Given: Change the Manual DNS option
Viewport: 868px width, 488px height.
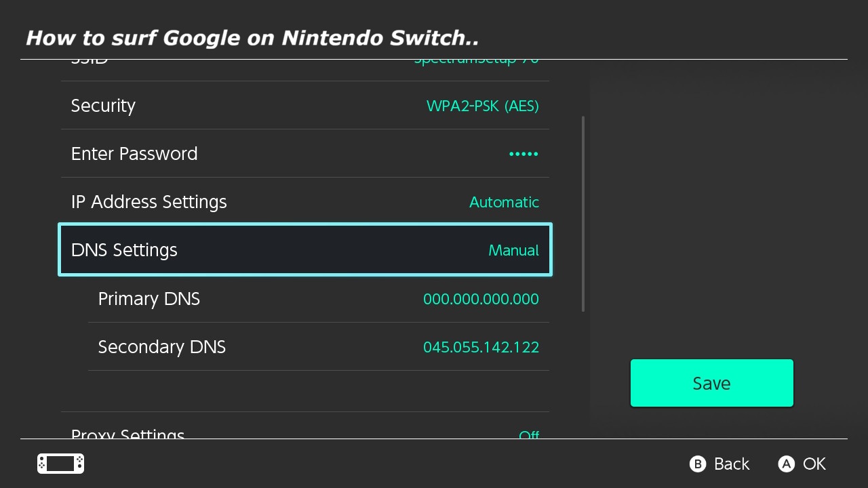Looking at the screenshot, I should pyautogui.click(x=513, y=250).
